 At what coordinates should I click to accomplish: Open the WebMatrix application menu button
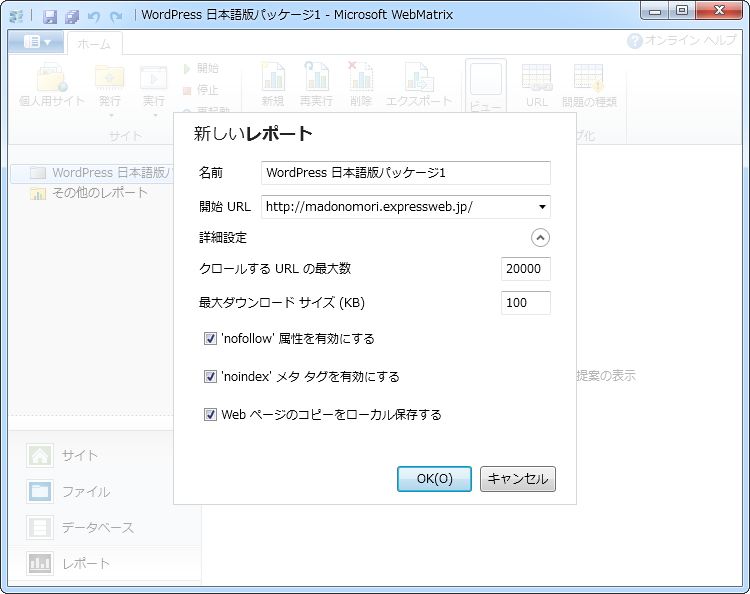[x=37, y=42]
